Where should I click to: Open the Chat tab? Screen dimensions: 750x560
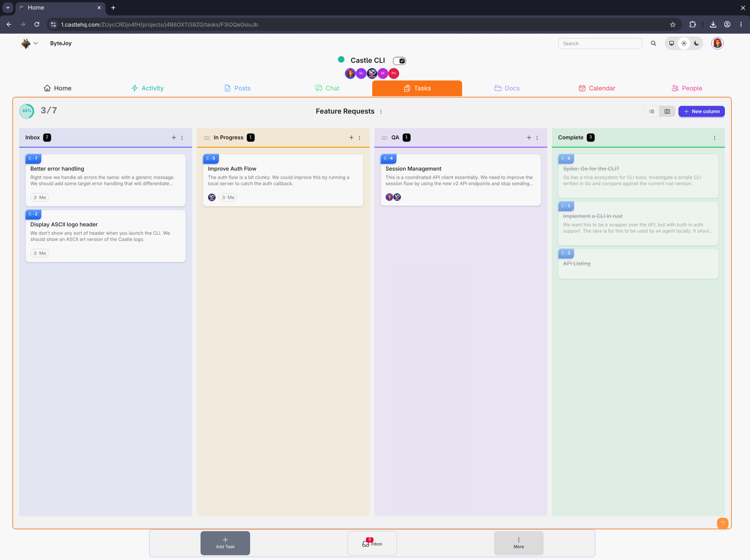(x=327, y=88)
